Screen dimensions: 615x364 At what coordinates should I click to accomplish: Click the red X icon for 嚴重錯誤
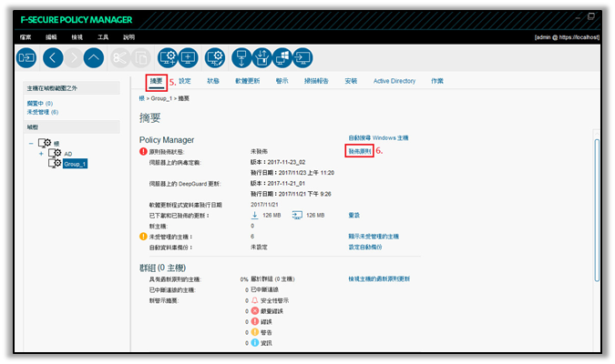click(x=254, y=310)
